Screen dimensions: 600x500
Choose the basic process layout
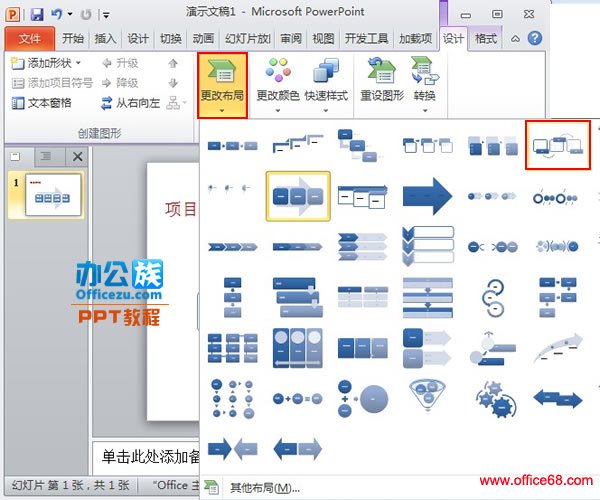(x=233, y=146)
